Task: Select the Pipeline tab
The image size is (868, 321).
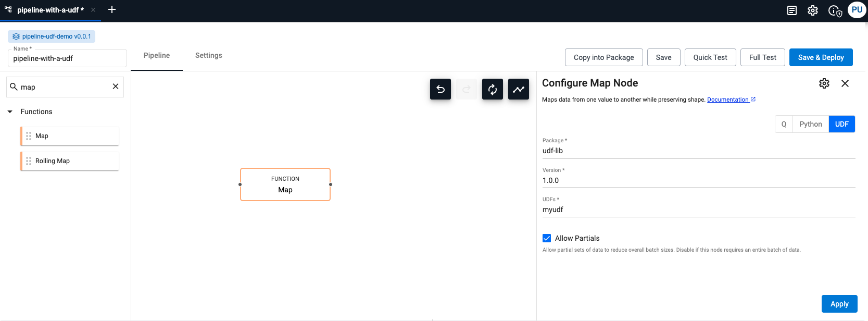Action: click(157, 55)
